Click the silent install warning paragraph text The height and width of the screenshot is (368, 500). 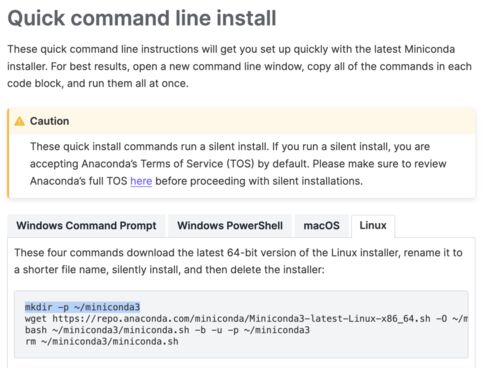pyautogui.click(x=238, y=164)
